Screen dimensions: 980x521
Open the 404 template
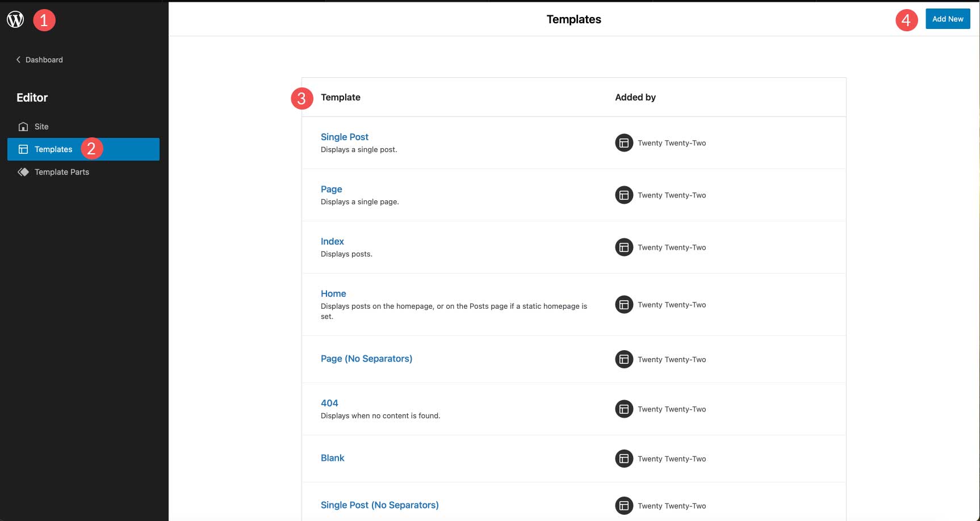pyautogui.click(x=329, y=402)
